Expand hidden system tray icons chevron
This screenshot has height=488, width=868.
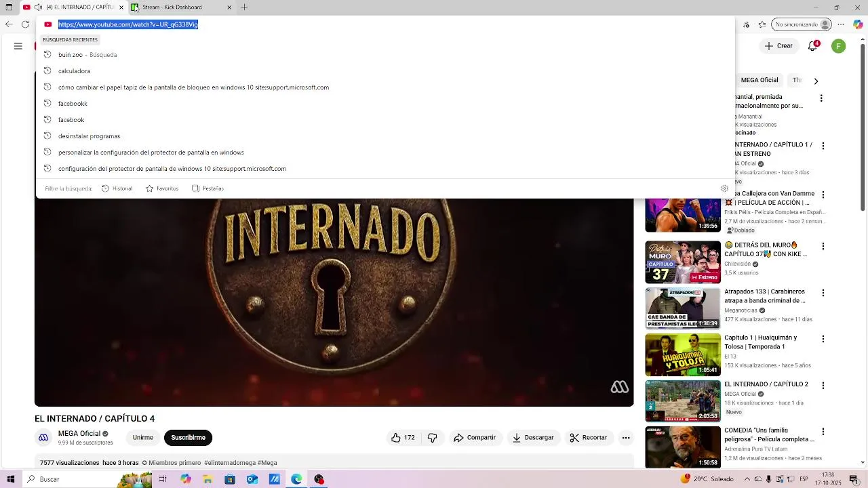[x=747, y=479]
